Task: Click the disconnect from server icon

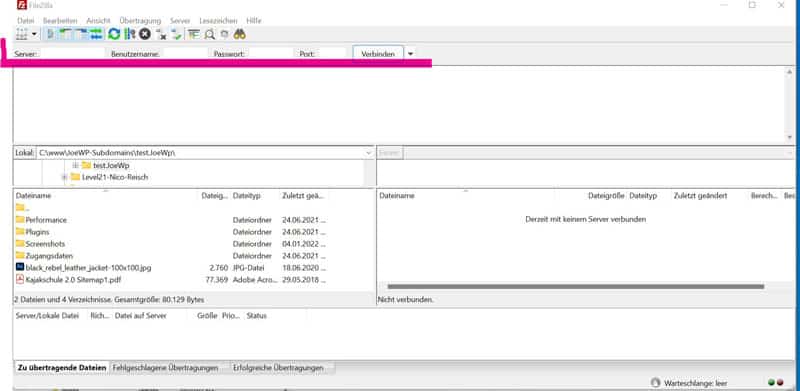Action: pos(161,34)
